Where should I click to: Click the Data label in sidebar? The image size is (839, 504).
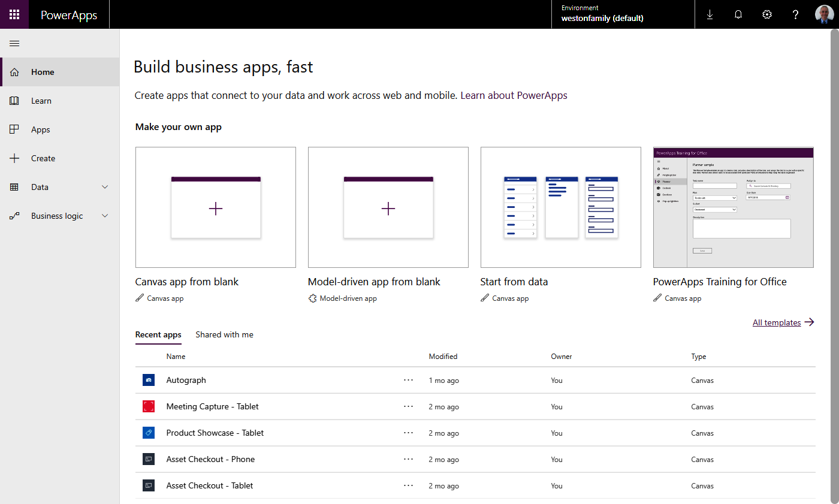point(40,187)
